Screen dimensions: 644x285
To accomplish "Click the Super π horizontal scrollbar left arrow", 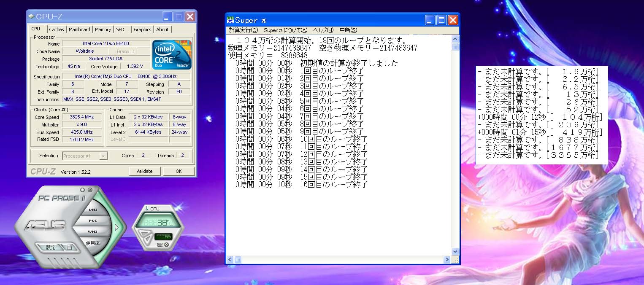I will 230,260.
